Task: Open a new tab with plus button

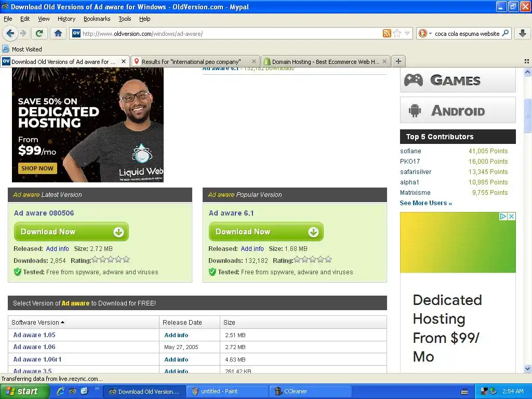Action: 398,61
